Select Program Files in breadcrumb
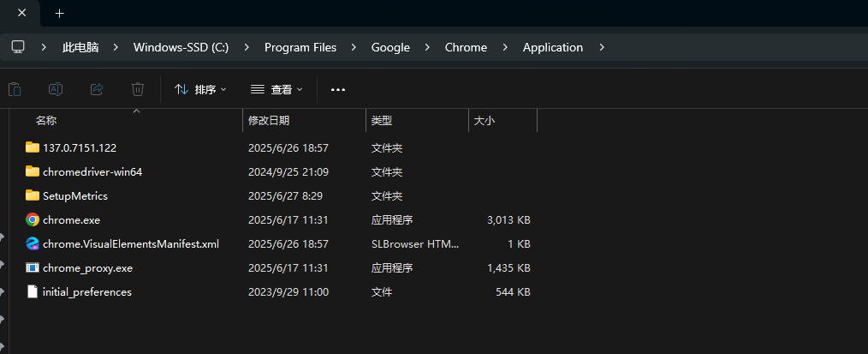868x354 pixels. coord(300,48)
